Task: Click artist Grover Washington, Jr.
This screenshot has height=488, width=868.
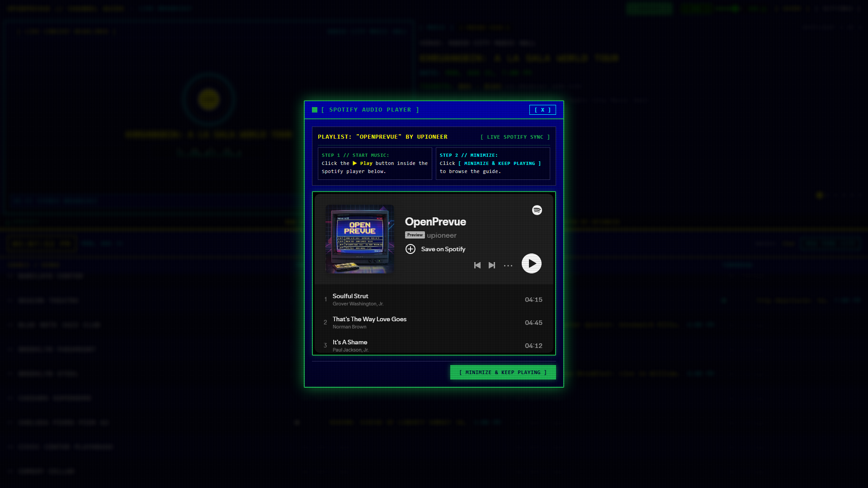Action: [358, 304]
